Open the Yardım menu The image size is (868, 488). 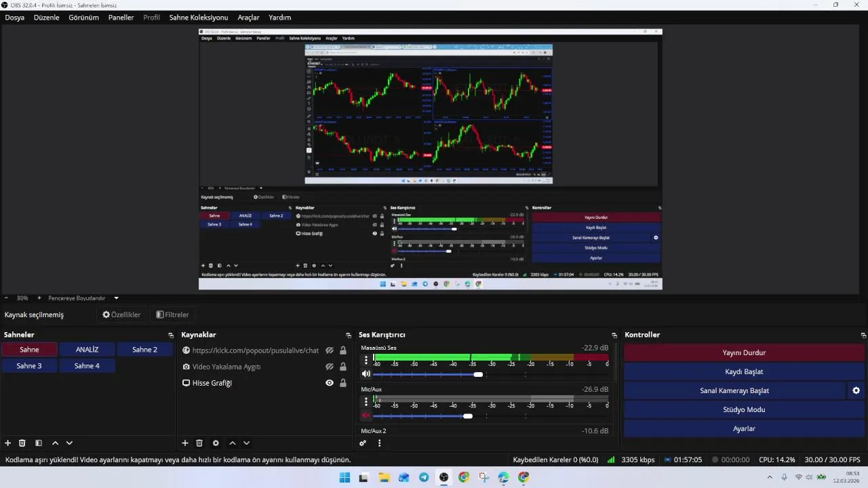(x=280, y=18)
